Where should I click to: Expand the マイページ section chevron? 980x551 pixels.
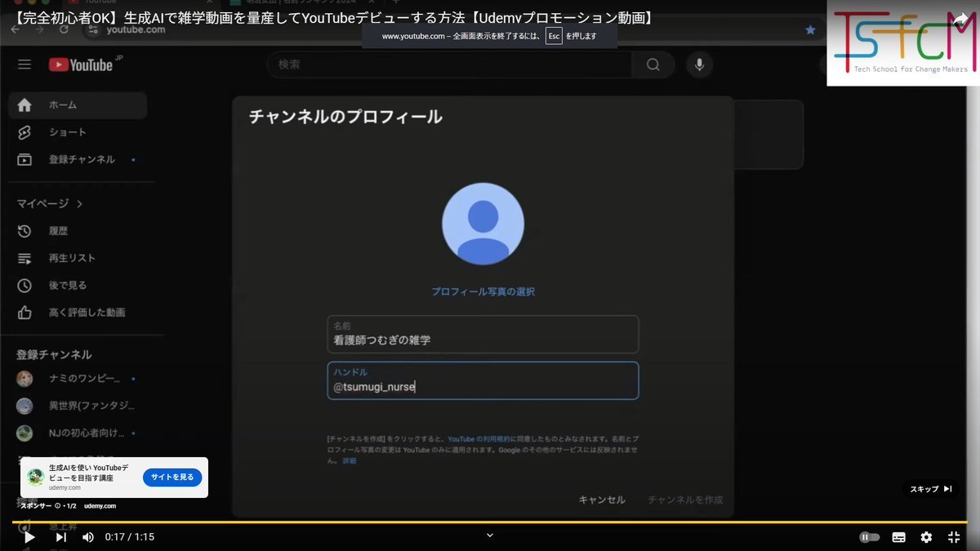tap(79, 203)
